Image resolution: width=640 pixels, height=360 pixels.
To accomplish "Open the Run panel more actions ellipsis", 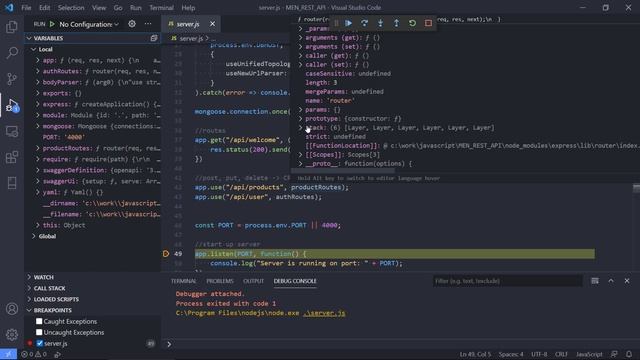I will [148, 24].
